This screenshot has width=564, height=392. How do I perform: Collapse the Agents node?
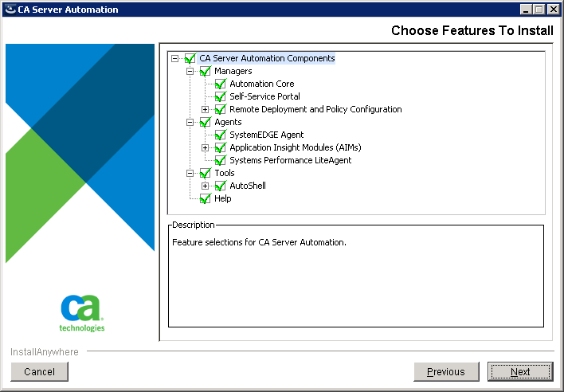190,122
